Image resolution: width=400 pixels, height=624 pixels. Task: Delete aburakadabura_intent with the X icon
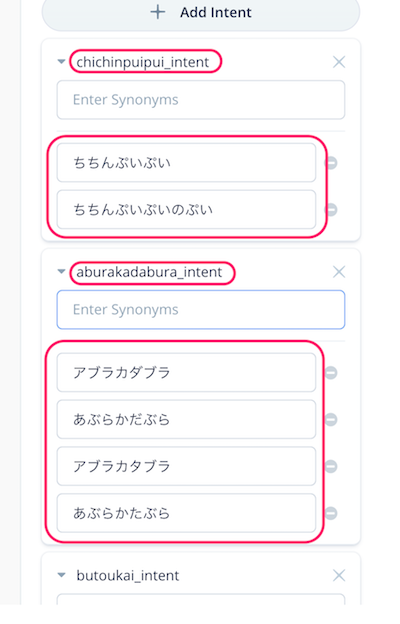tap(339, 272)
